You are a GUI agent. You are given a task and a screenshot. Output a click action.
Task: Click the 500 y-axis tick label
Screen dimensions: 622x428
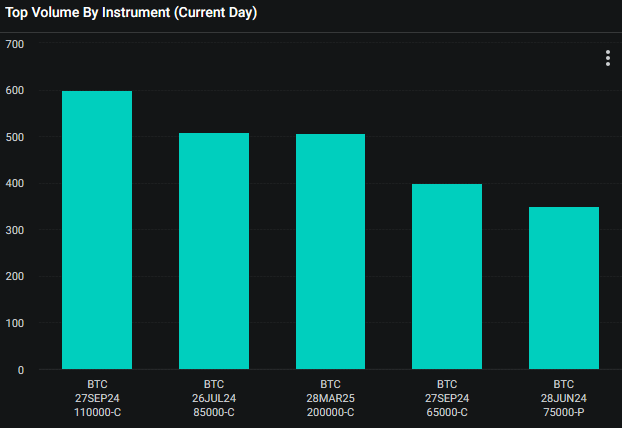click(x=15, y=138)
